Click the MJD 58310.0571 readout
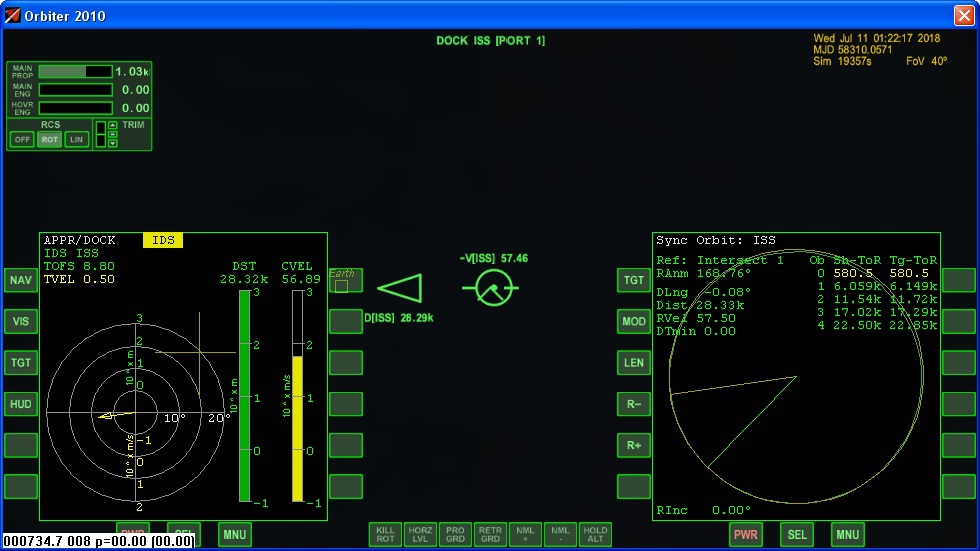The image size is (980, 551). click(852, 50)
